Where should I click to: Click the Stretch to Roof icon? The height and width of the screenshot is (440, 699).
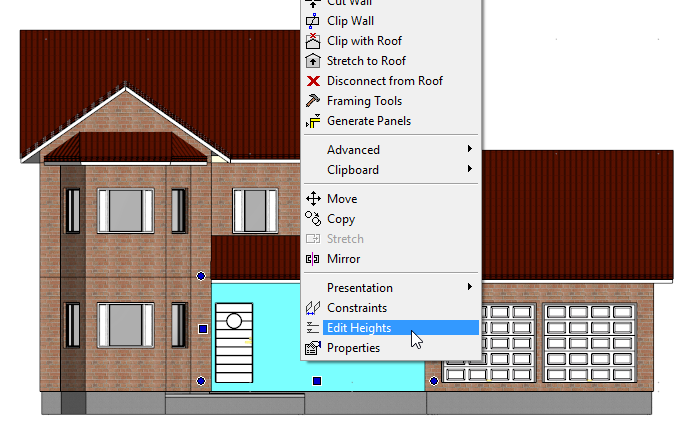(313, 61)
